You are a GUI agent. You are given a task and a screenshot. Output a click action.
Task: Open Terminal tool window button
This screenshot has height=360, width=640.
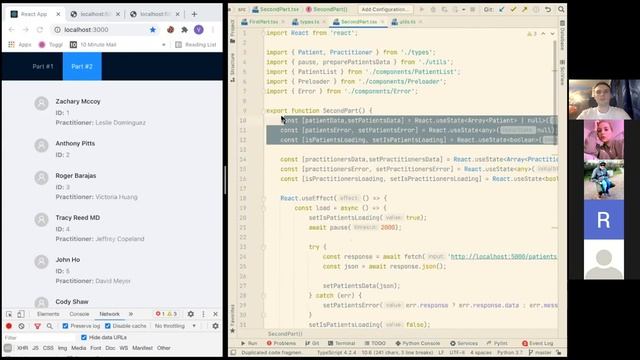click(x=342, y=343)
